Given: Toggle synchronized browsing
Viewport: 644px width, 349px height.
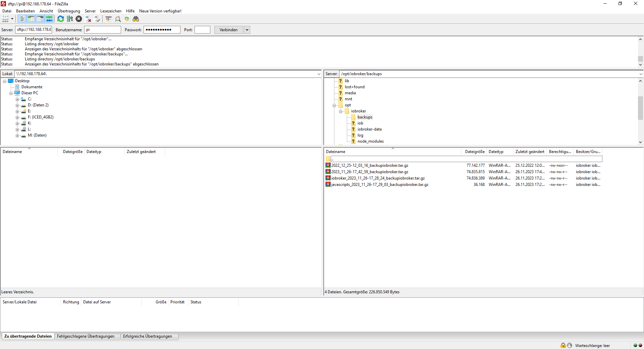Looking at the screenshot, I should (x=127, y=19).
